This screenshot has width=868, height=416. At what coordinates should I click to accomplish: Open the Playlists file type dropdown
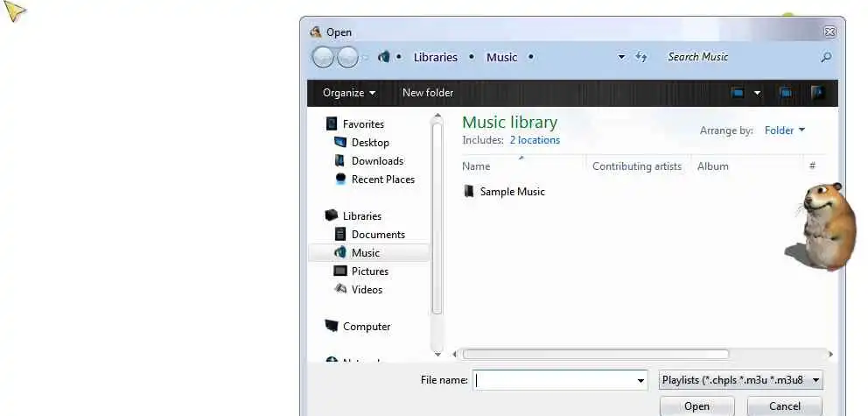pyautogui.click(x=740, y=380)
